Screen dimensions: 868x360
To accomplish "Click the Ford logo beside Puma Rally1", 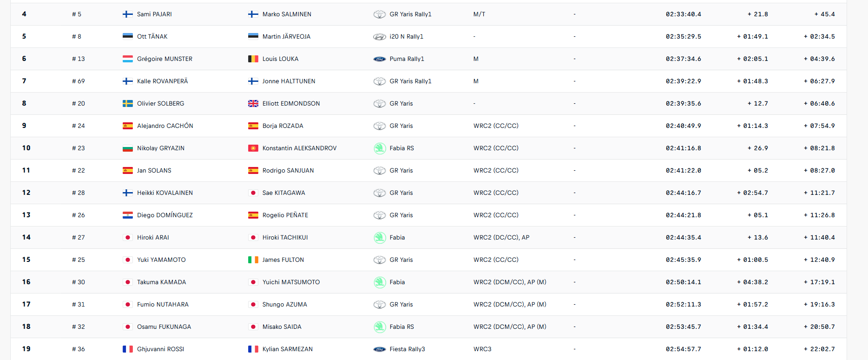I will click(x=380, y=59).
